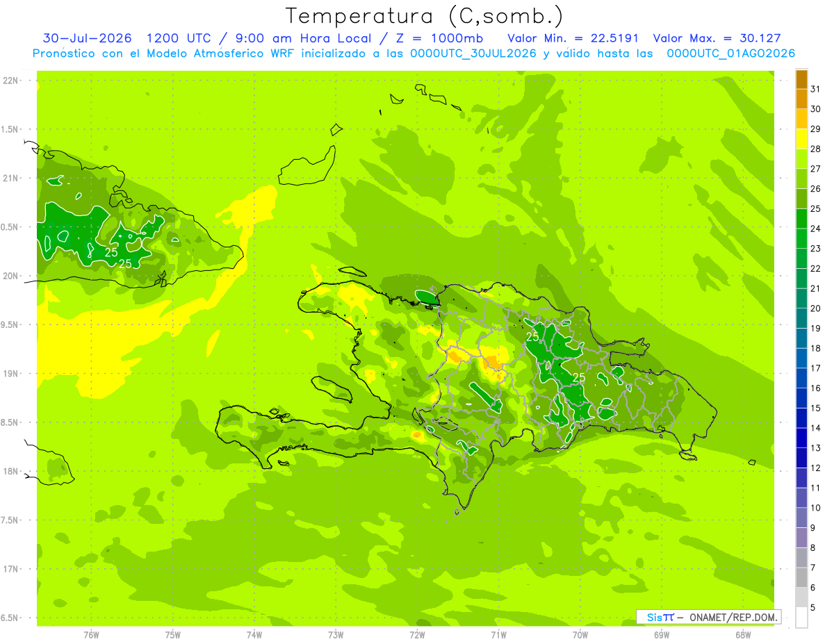Select the purple swatch between 8 and 9

(x=801, y=538)
